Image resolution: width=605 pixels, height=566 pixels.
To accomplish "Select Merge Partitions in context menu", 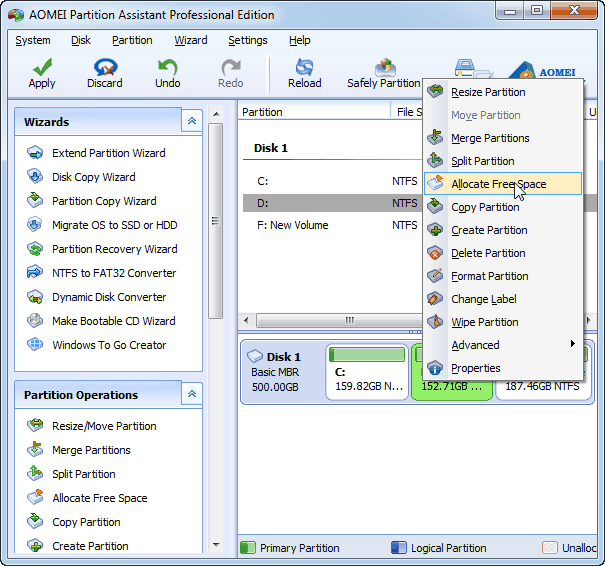I will [x=503, y=138].
